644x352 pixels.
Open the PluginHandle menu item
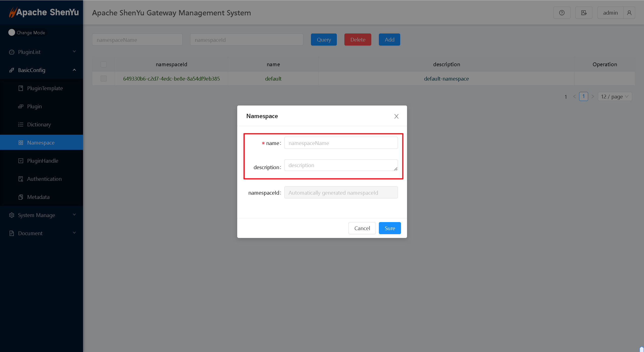pyautogui.click(x=43, y=161)
